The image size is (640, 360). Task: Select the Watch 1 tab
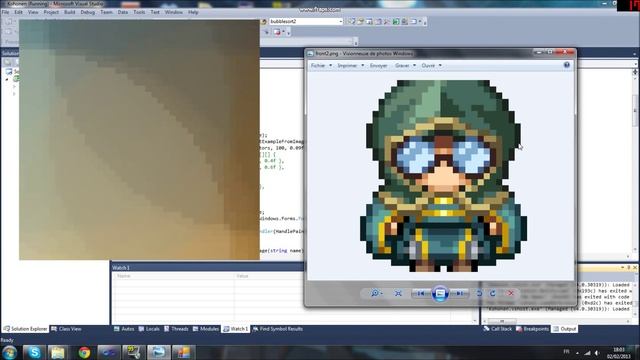(236, 329)
